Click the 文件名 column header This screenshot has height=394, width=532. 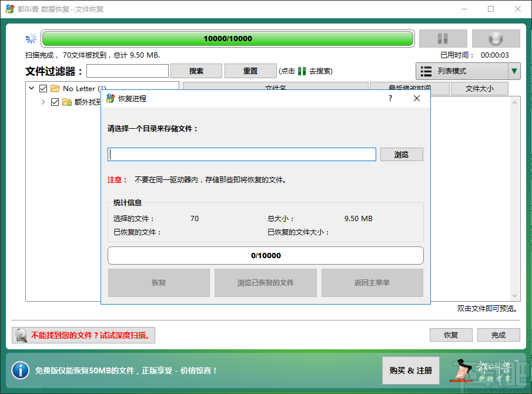point(276,87)
